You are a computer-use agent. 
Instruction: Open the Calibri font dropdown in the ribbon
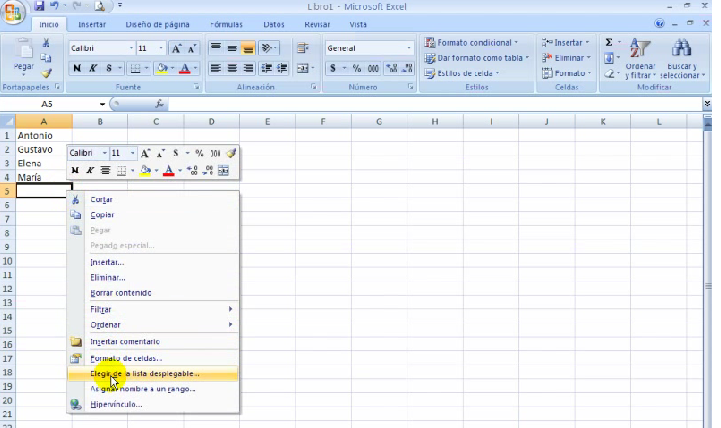coord(131,48)
